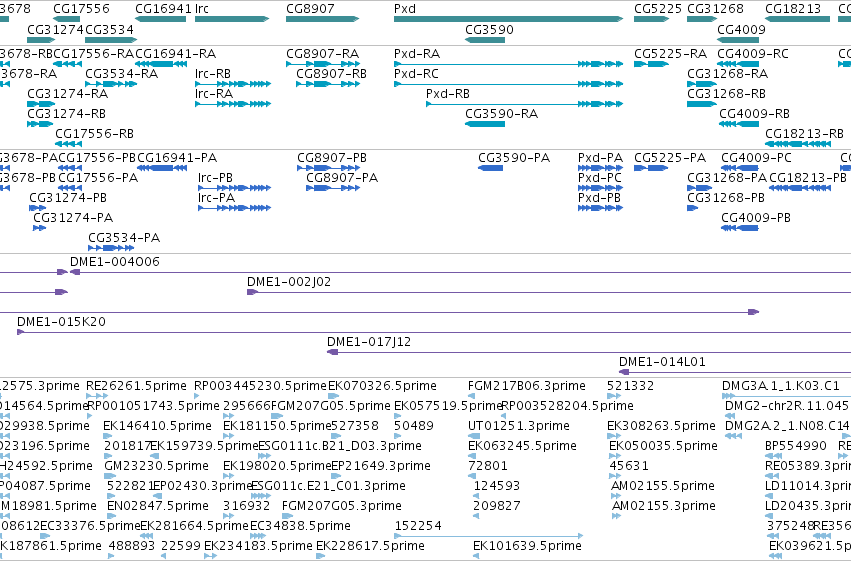Select the CG31274-PA protein label
Viewport: 851px width, 561px height.
coord(73,218)
